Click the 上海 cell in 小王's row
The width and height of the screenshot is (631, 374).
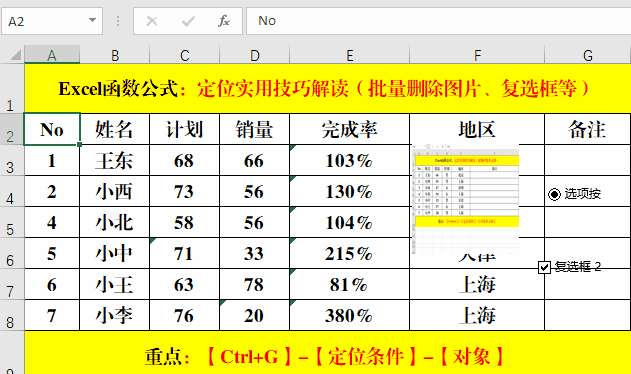tap(477, 284)
